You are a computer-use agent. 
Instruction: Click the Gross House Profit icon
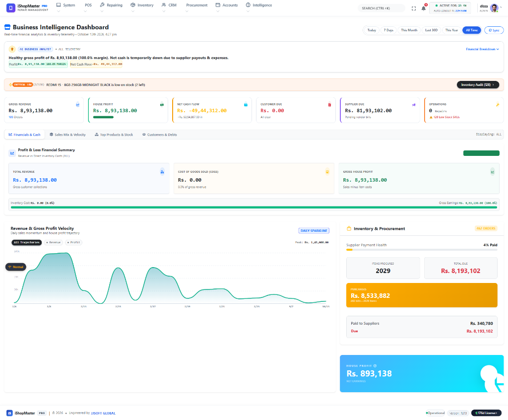coord(493,172)
